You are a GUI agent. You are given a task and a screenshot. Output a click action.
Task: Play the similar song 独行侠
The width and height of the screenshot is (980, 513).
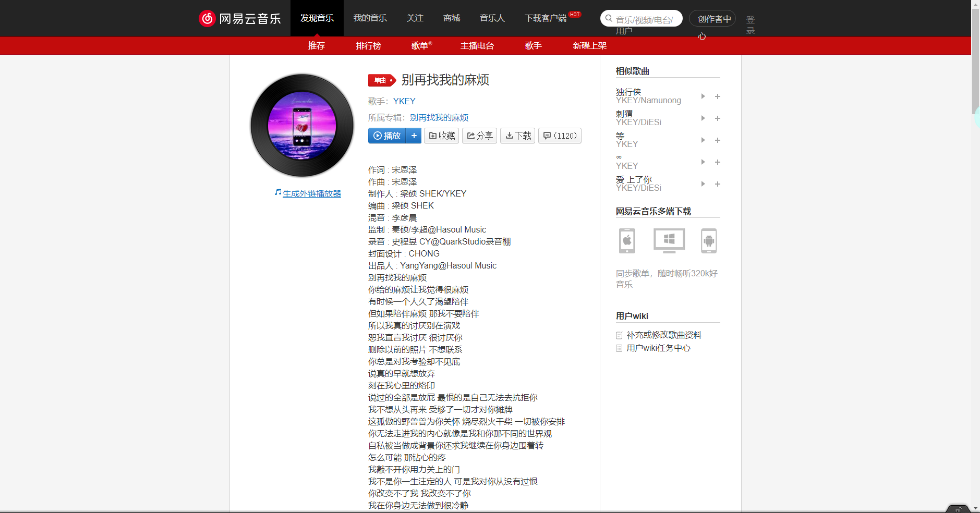(703, 96)
